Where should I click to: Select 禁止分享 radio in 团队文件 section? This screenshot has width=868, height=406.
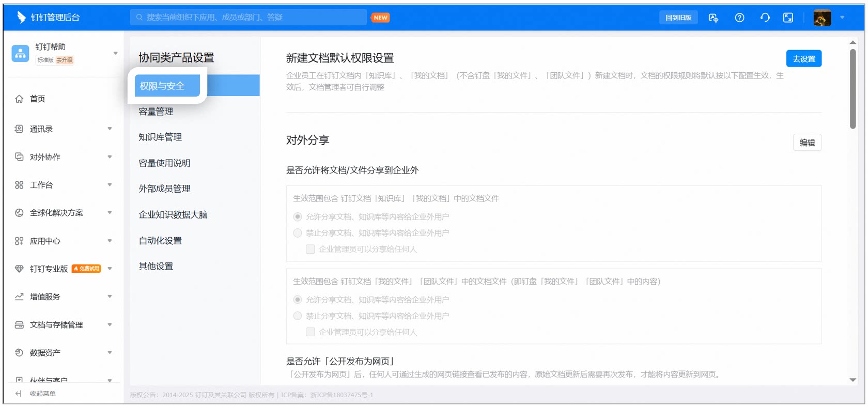298,316
